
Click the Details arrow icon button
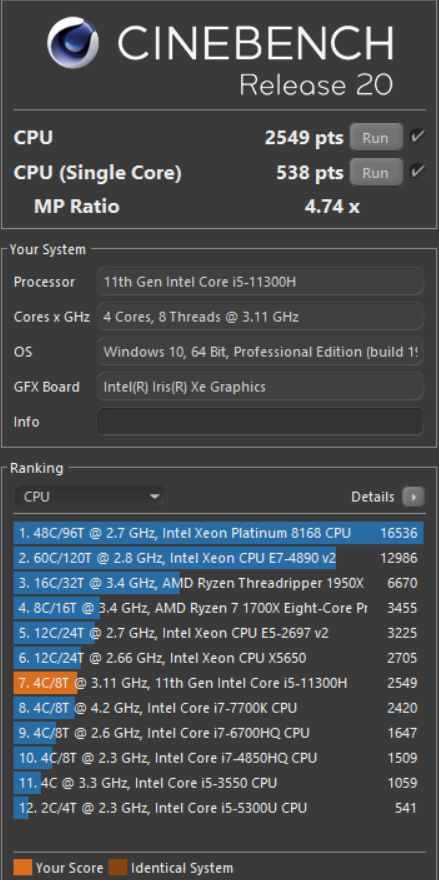click(414, 497)
